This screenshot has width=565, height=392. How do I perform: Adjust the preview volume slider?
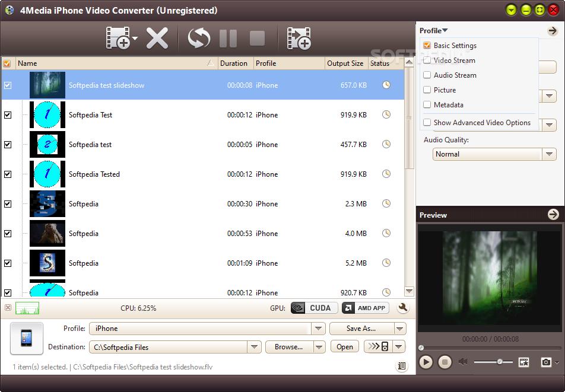(500, 362)
